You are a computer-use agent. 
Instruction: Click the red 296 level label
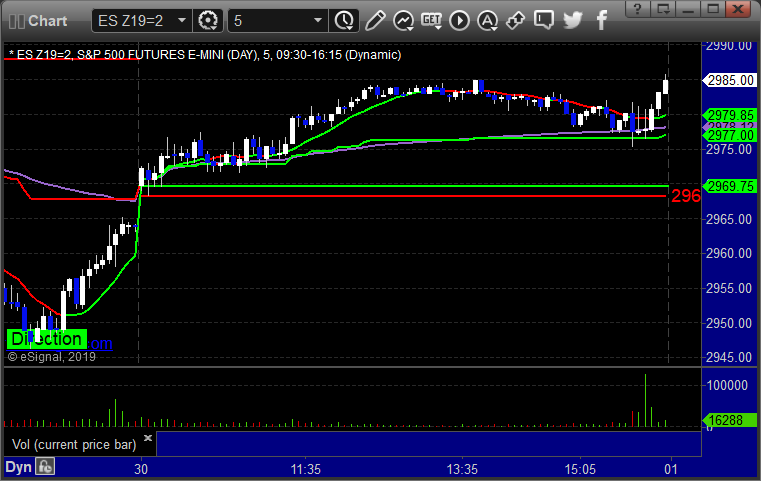pyautogui.click(x=686, y=196)
